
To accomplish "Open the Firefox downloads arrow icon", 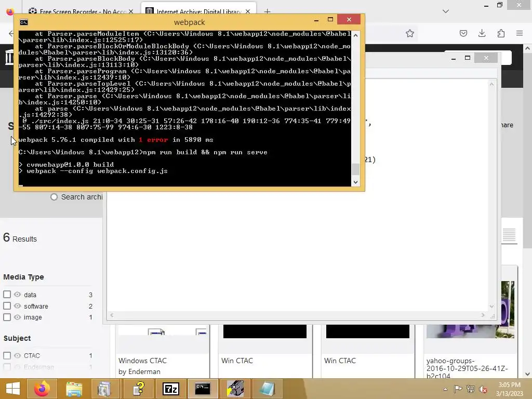I will pyautogui.click(x=482, y=33).
